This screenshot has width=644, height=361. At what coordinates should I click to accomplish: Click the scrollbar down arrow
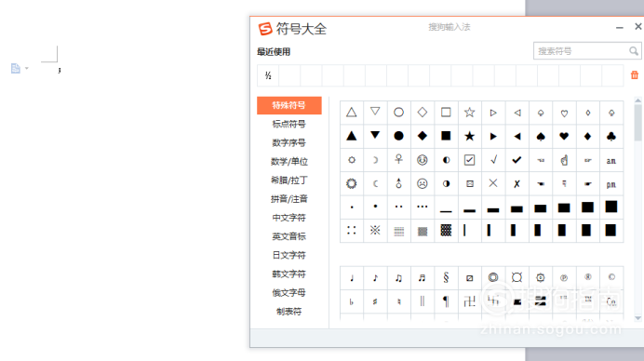[637, 318]
